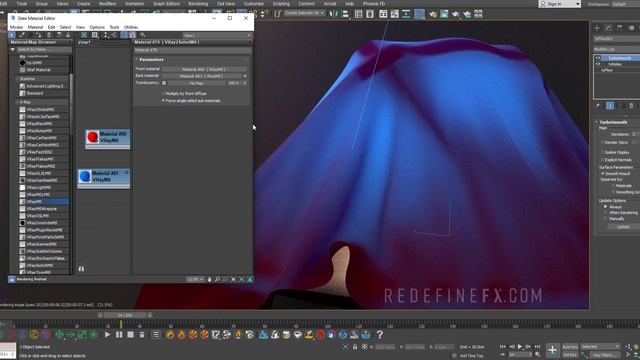Viewport: 640px width, 360px height.
Task: Click the search magnifier at Slate editor bottom
Action: 217,279
